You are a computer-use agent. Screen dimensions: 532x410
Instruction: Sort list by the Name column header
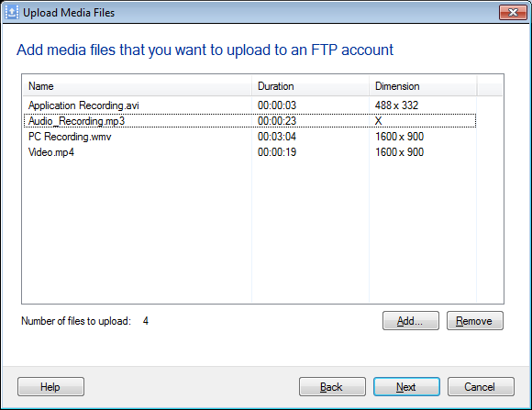tap(137, 86)
